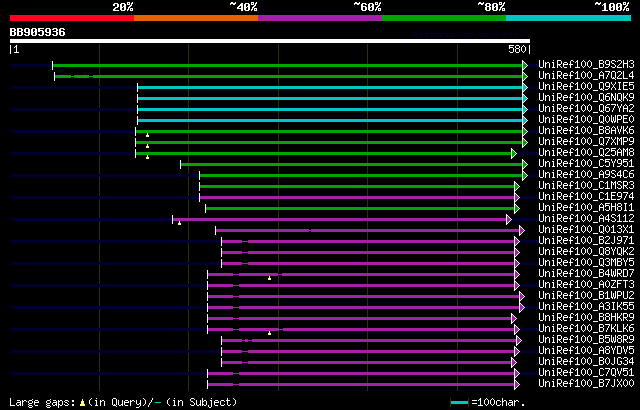The image size is (640, 410).
Task: Open the UniRef100_Q67YA2 entry label
Action: 586,109
